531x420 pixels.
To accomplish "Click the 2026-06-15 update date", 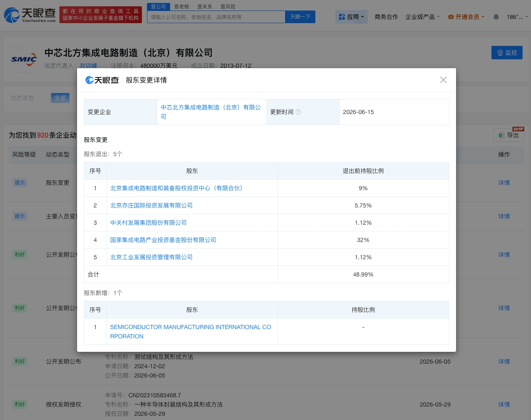I will click(358, 112).
